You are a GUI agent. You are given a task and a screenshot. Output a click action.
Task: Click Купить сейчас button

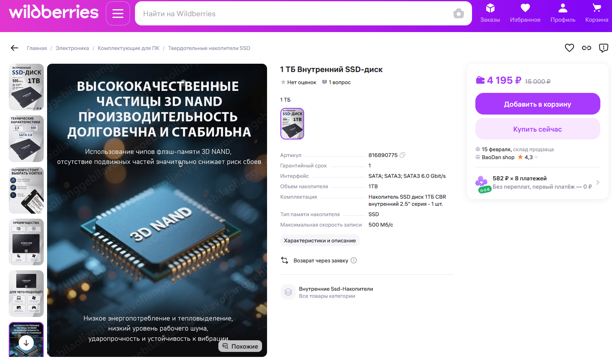point(537,129)
